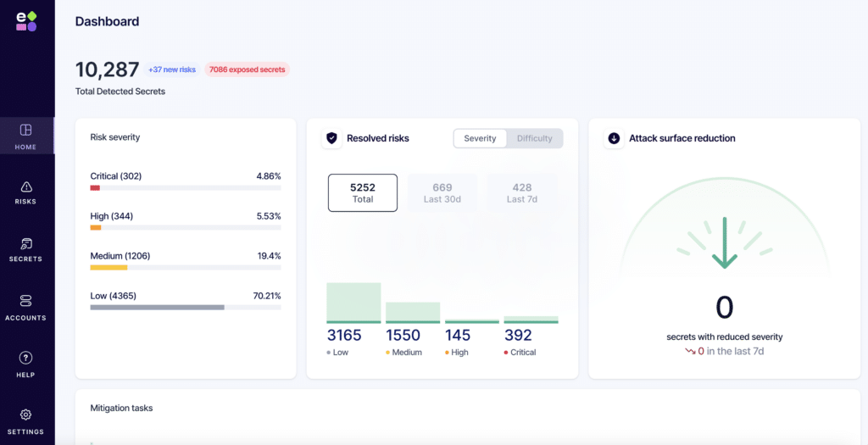Open the Settings gear icon
This screenshot has height=445, width=868.
tap(25, 414)
